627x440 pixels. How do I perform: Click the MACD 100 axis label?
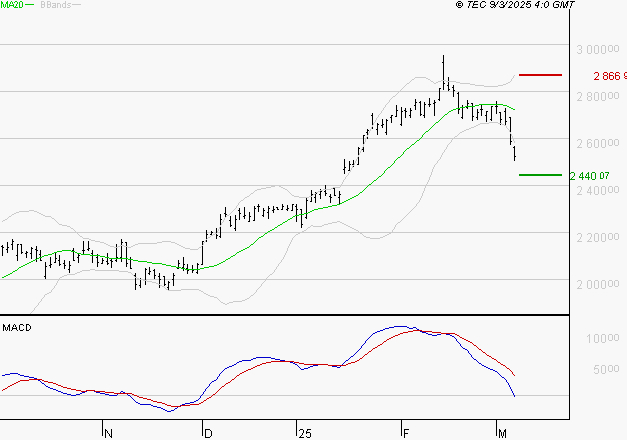click(603, 339)
